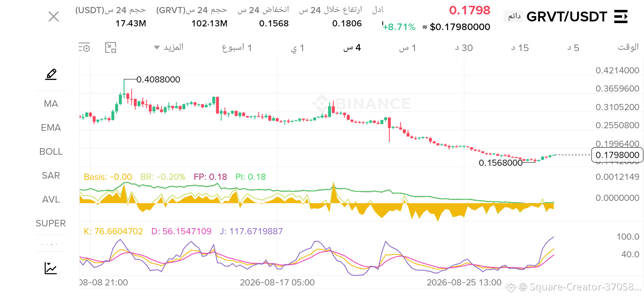Image resolution: width=644 pixels, height=297 pixels.
Task: Click the Basis: -0.00 indicator label
Action: click(x=108, y=177)
